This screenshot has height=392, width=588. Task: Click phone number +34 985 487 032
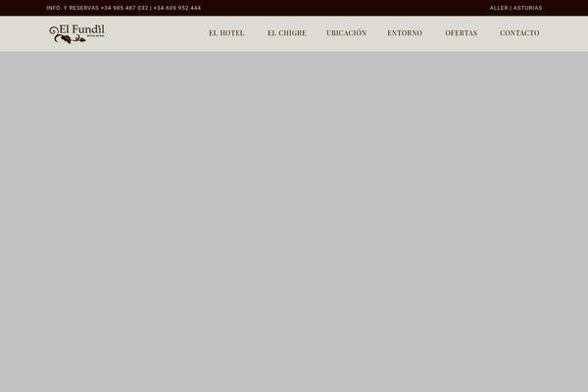coord(124,8)
